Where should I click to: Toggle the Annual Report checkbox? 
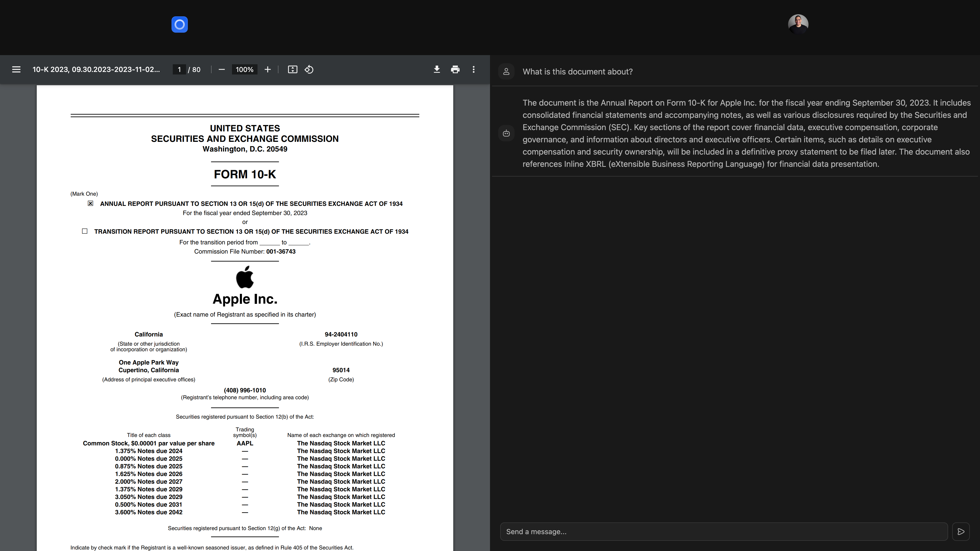click(x=91, y=204)
